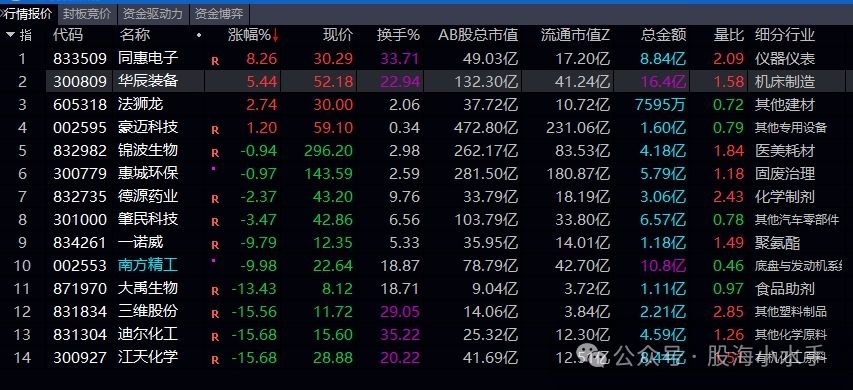Screen dimensions: 853x390
Task: Open the 封板竞价 tab
Action: click(x=86, y=14)
